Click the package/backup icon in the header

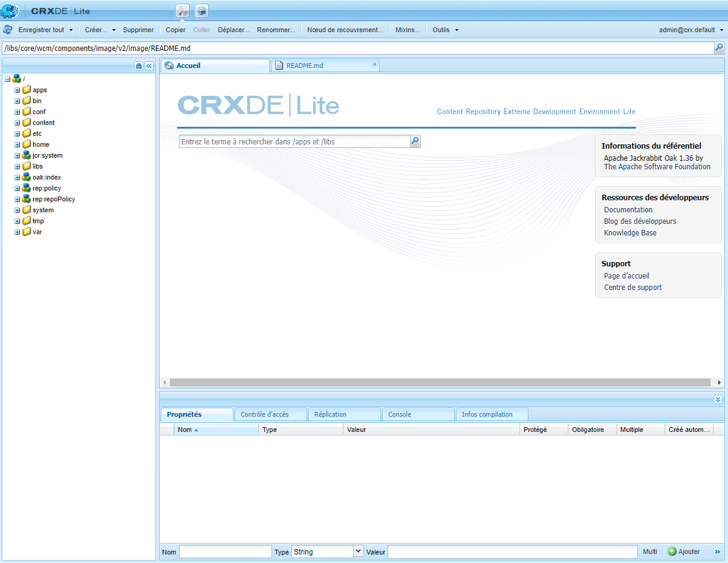pos(201,10)
